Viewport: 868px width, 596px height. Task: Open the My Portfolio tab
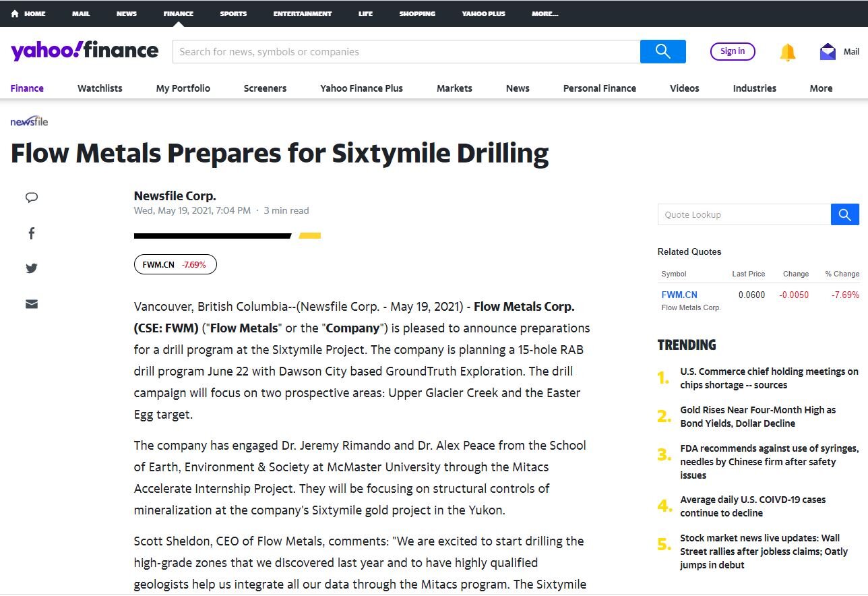click(183, 88)
